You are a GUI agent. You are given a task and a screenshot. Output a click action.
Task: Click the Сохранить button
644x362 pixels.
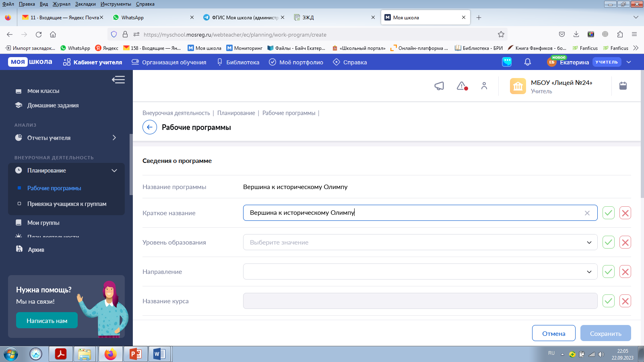(x=606, y=333)
